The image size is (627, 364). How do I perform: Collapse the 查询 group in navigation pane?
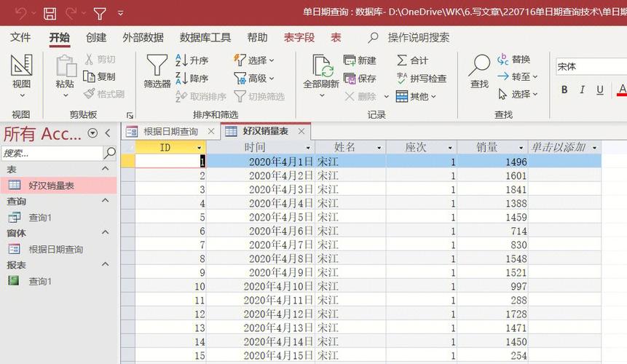point(105,200)
